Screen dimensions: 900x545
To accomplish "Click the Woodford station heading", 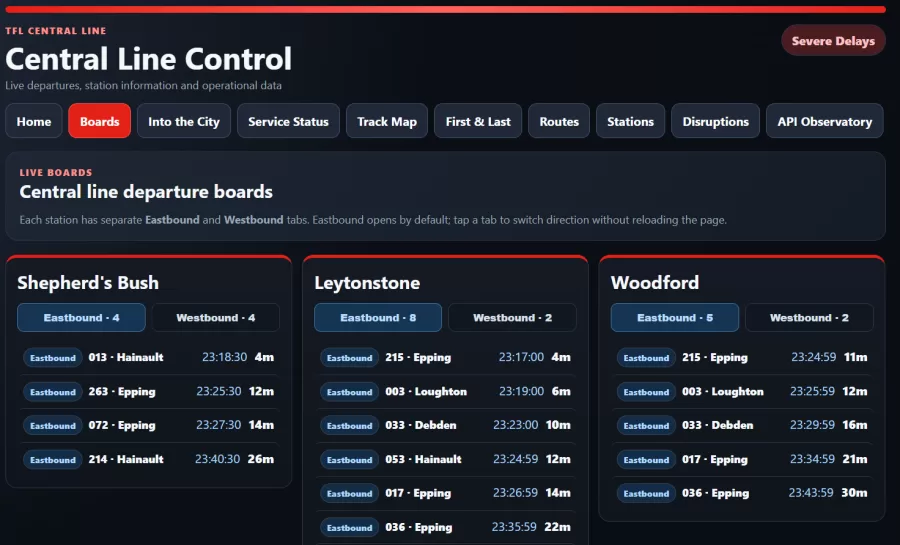I will coord(655,282).
